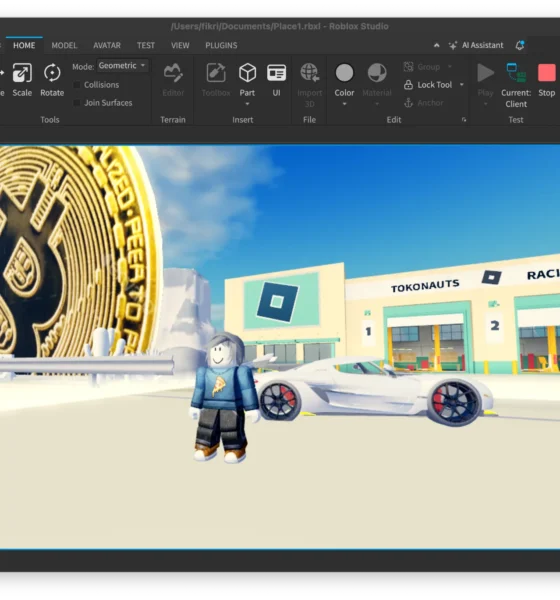Expand the Play dropdown arrow
This screenshot has width=560, height=600.
pyautogui.click(x=485, y=104)
